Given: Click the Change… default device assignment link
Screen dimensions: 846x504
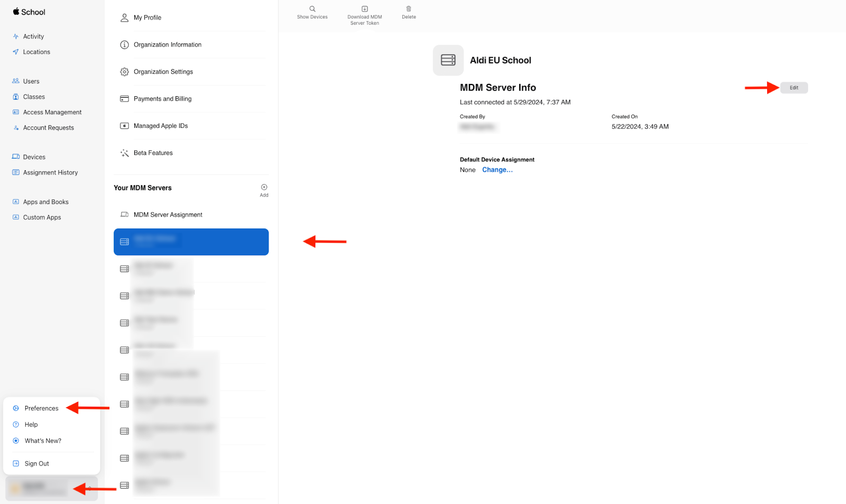Looking at the screenshot, I should coord(497,170).
